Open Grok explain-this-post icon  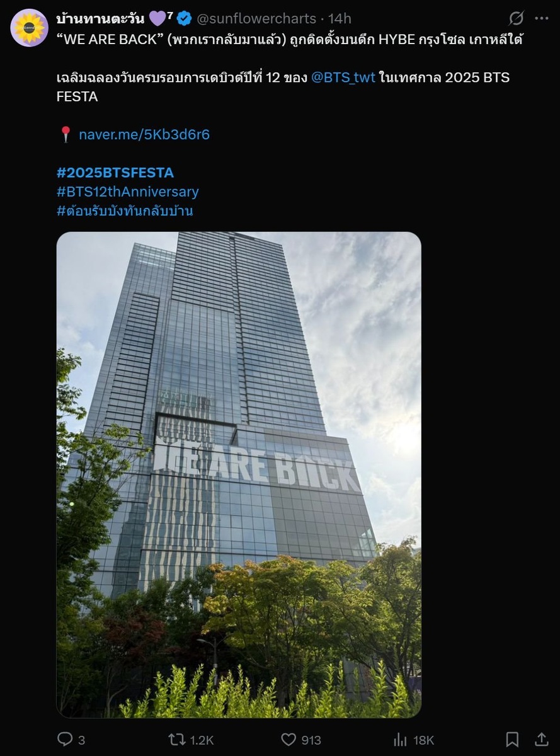[x=516, y=18]
